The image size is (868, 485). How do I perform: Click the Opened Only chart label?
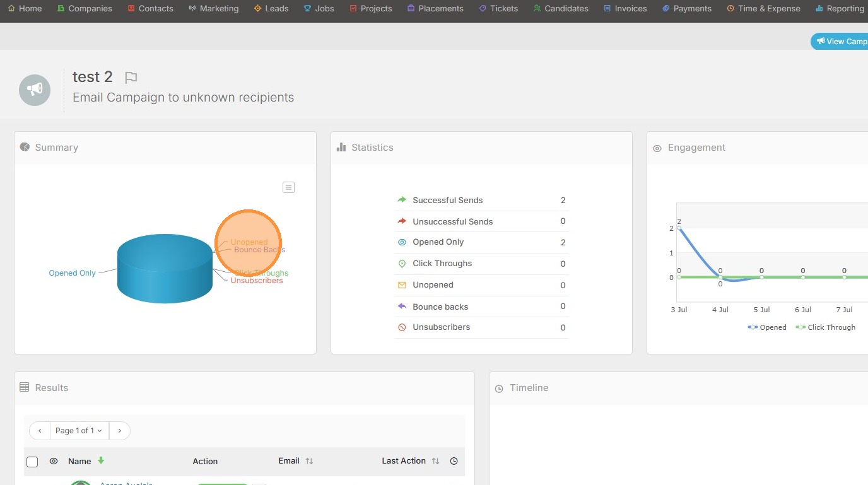coord(73,273)
